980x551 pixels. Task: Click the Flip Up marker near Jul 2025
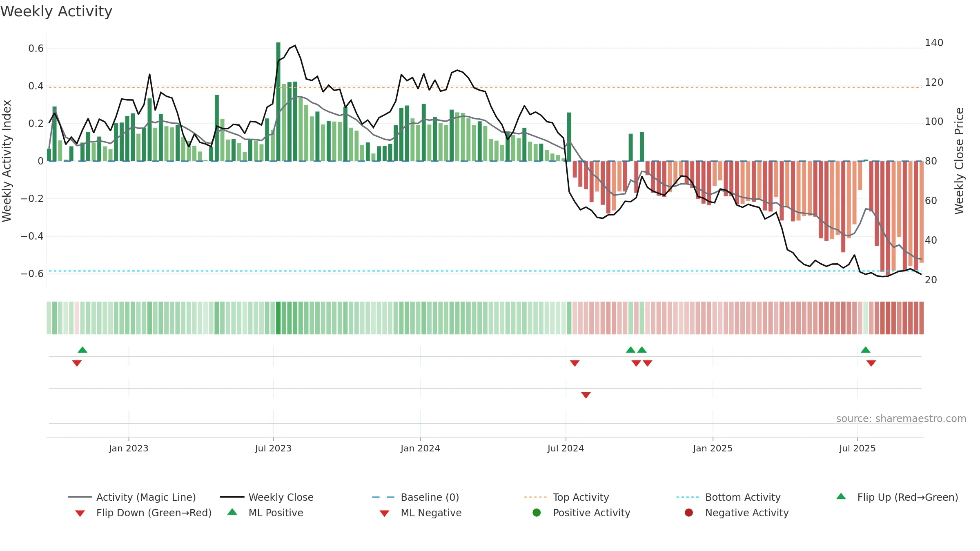point(866,350)
